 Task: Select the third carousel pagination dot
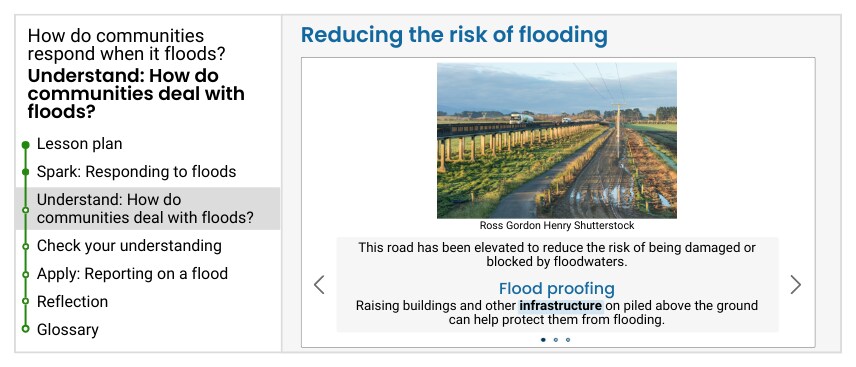click(568, 340)
